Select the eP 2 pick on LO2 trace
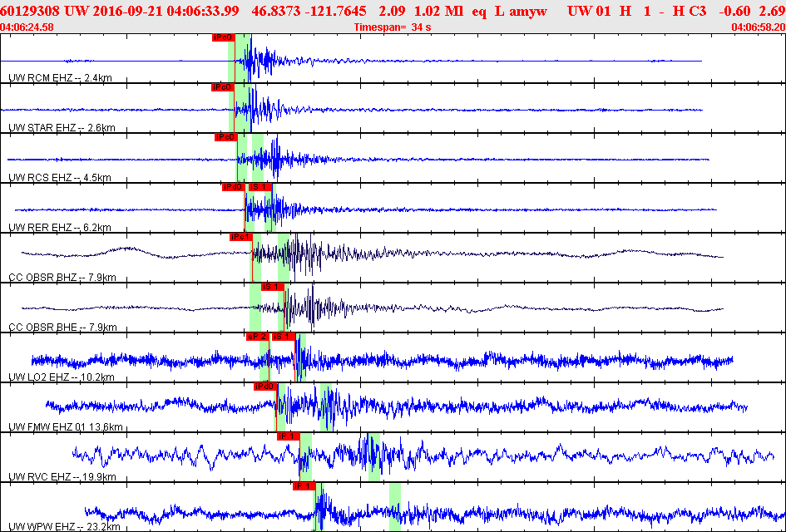Screen dimensions: 786x532 tap(258, 336)
